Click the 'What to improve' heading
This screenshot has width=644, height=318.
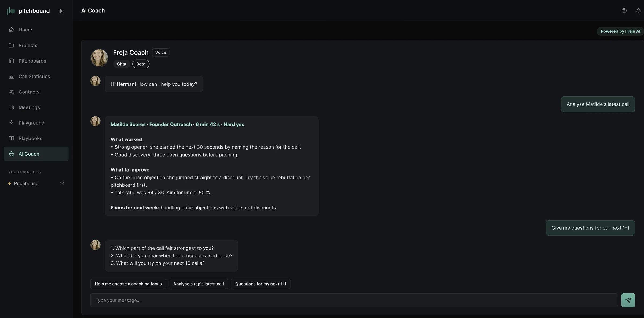pyautogui.click(x=130, y=170)
